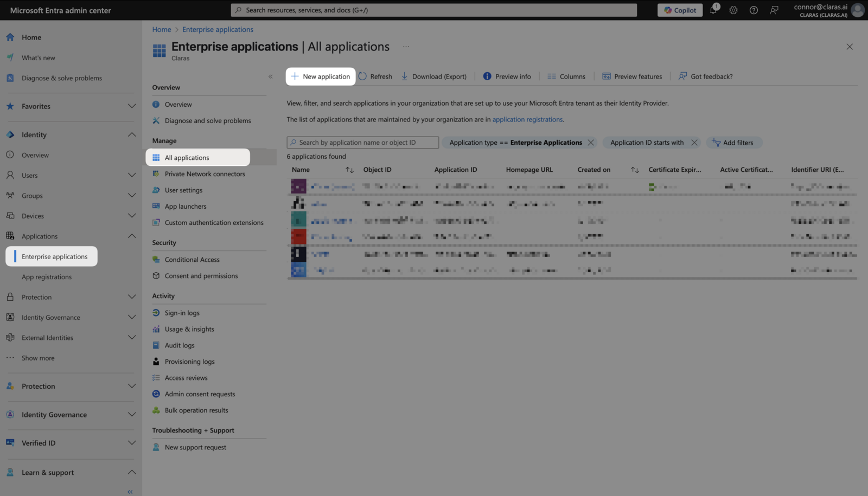Click the Homepage URL column header
This screenshot has height=496, width=868.
pyautogui.click(x=529, y=170)
